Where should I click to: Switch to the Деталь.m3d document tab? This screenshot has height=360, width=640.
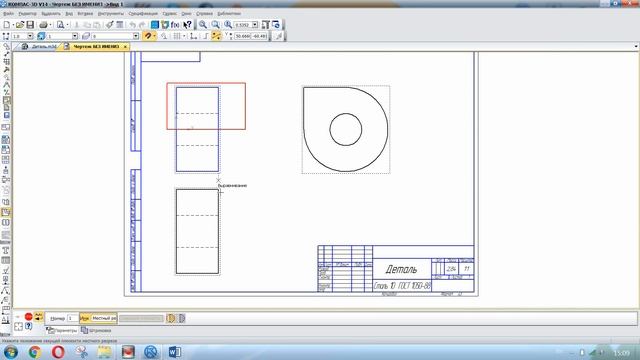tap(40, 47)
